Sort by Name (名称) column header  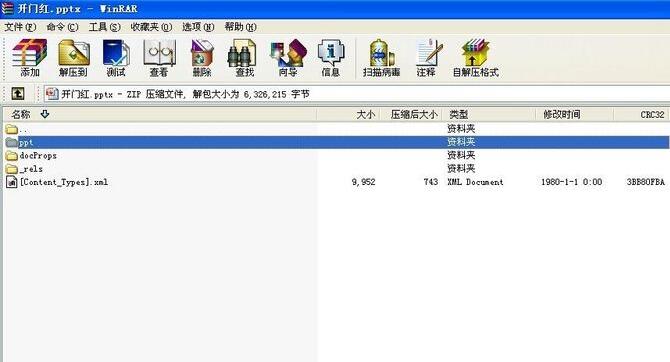click(x=160, y=115)
